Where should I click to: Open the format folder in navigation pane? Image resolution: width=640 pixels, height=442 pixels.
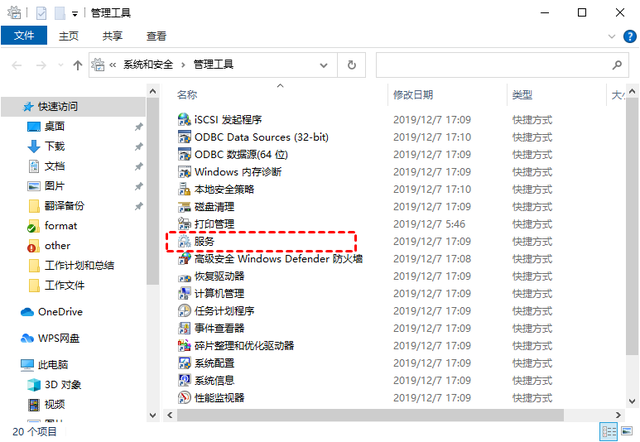(60, 226)
